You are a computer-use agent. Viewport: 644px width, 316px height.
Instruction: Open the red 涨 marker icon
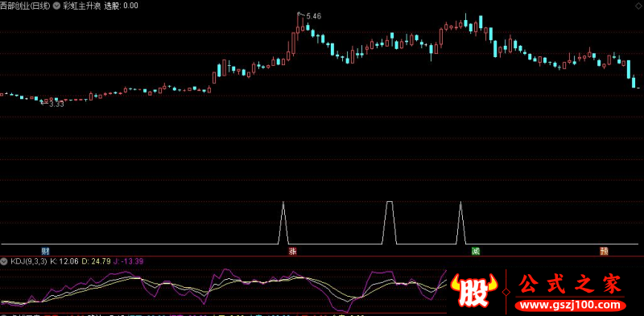(x=293, y=251)
